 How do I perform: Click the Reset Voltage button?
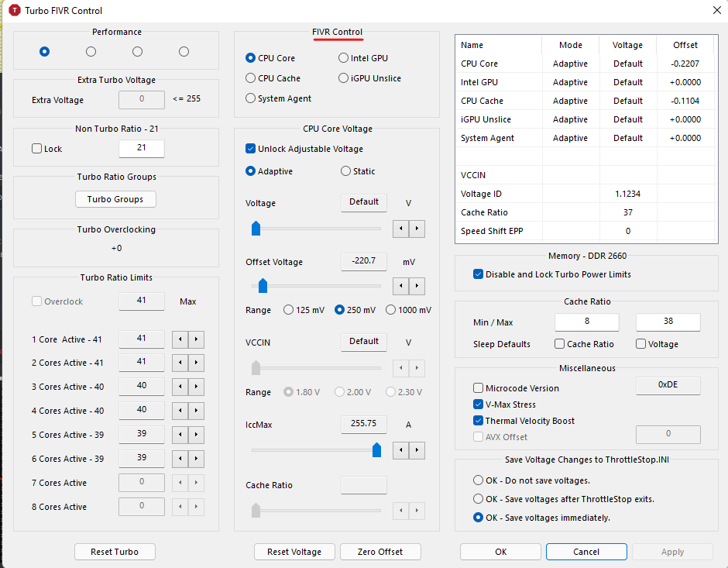point(294,552)
